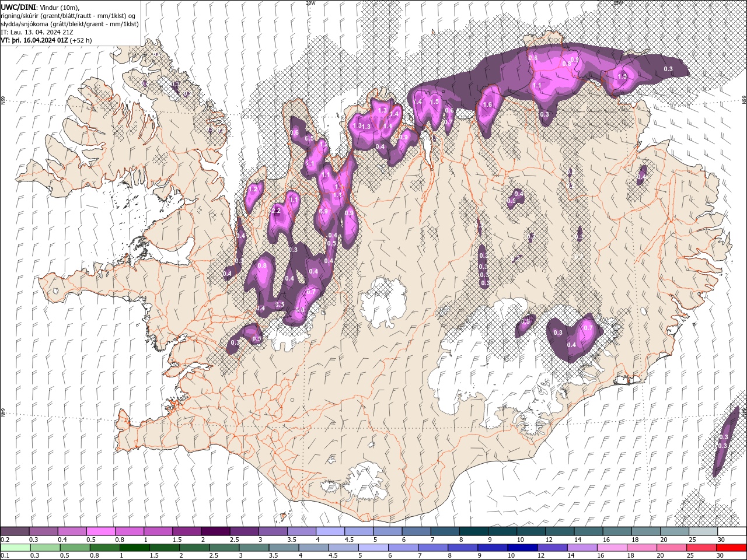Click the '25' label in the upper legend row
747x560 pixels.
point(693,540)
